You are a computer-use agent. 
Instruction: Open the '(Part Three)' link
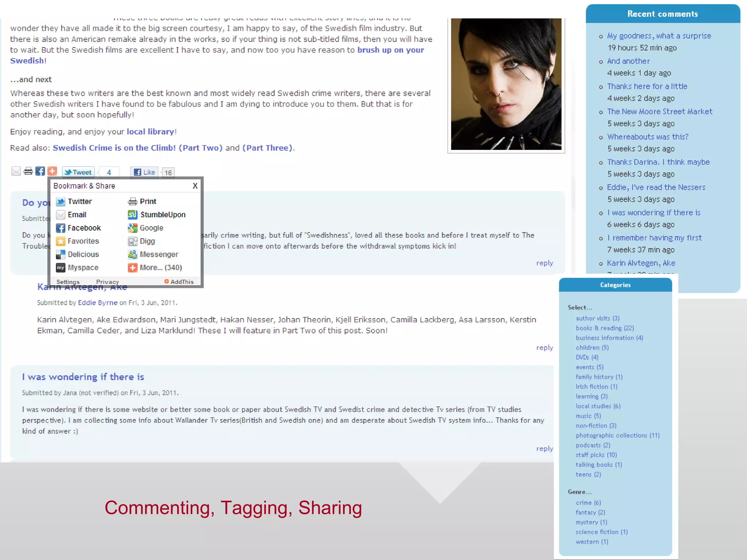[x=267, y=148]
